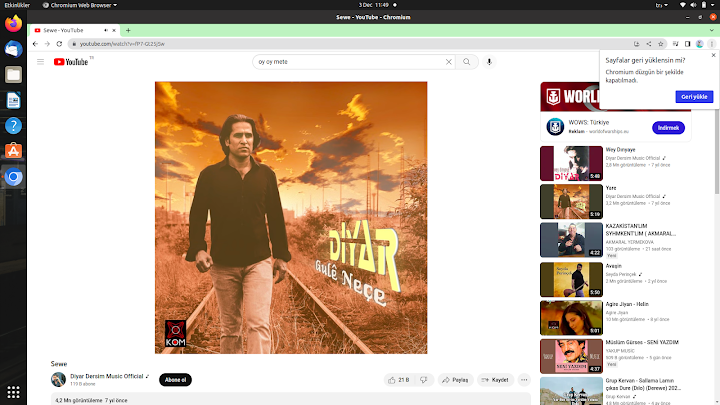The width and height of the screenshot is (720, 405).
Task: Open the KAZAKİSTAN'LIM video thumbnail
Action: (571, 240)
